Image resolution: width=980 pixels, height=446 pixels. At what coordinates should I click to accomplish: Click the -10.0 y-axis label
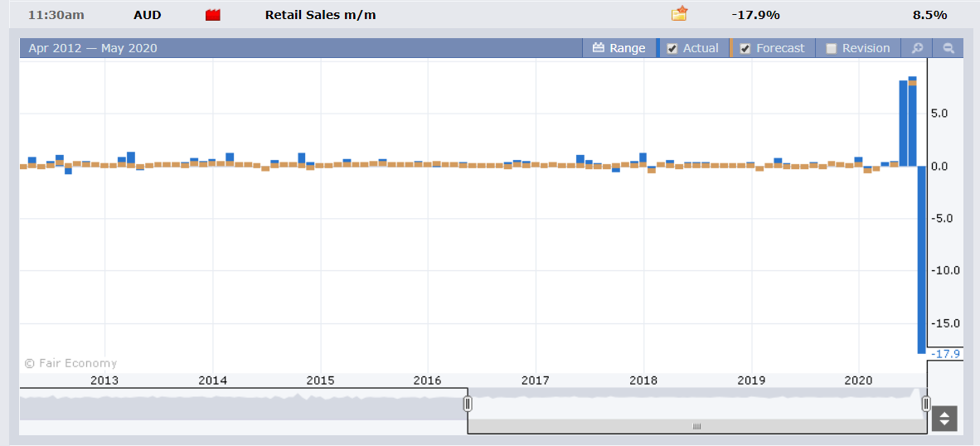tap(945, 270)
